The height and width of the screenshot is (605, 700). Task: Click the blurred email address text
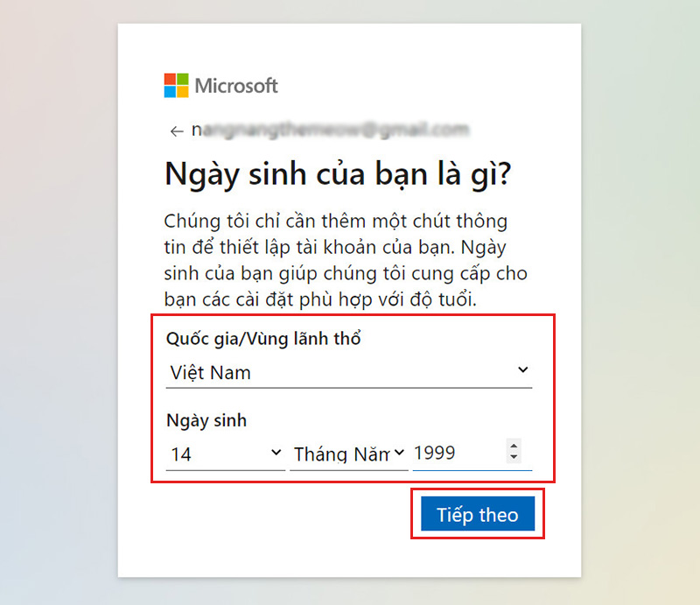(331, 130)
